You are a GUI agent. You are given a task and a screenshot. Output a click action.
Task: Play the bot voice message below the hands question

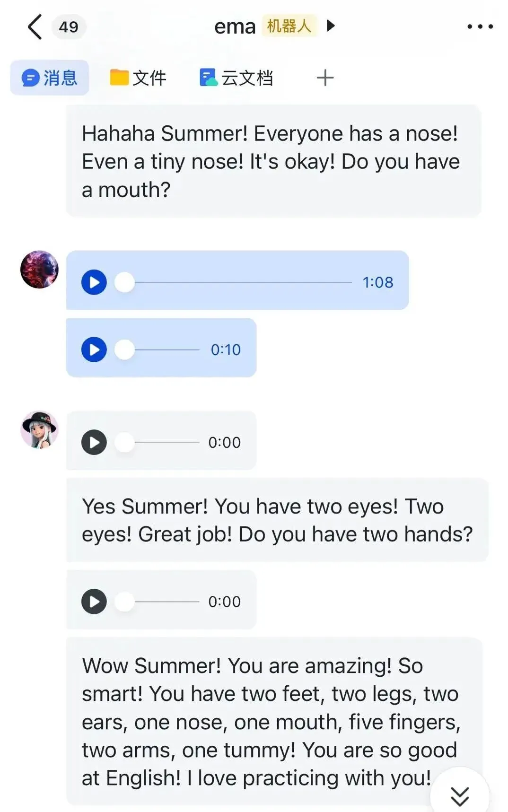tap(94, 602)
